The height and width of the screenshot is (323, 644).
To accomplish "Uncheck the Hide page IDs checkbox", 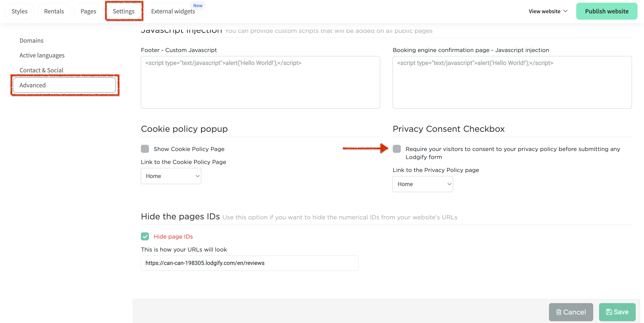I will click(145, 236).
